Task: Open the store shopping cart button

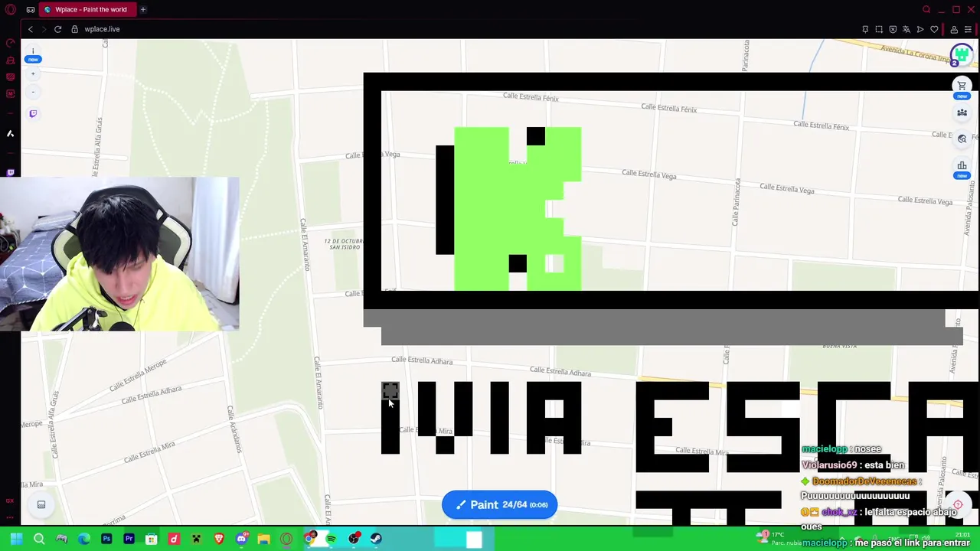Action: [x=962, y=86]
